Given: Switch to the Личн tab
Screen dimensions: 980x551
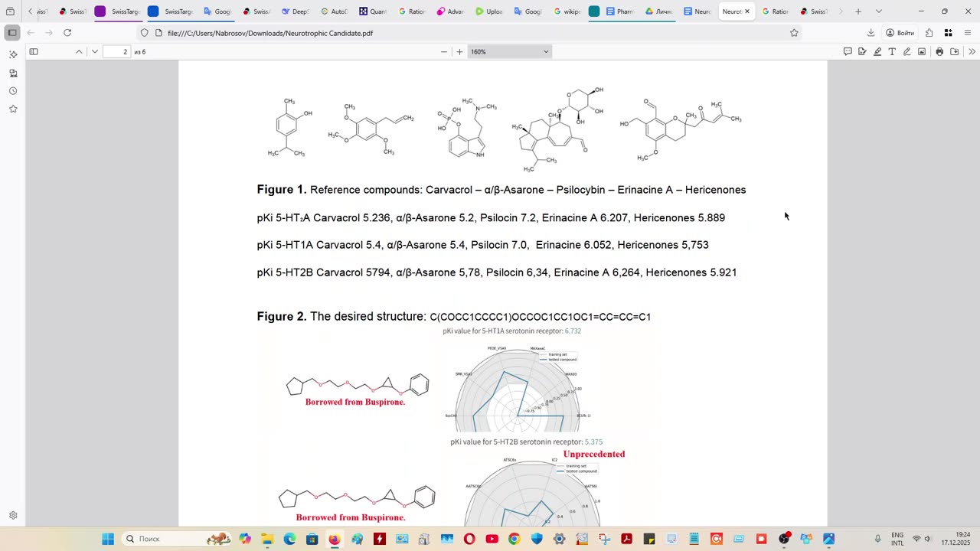Looking at the screenshot, I should point(659,11).
